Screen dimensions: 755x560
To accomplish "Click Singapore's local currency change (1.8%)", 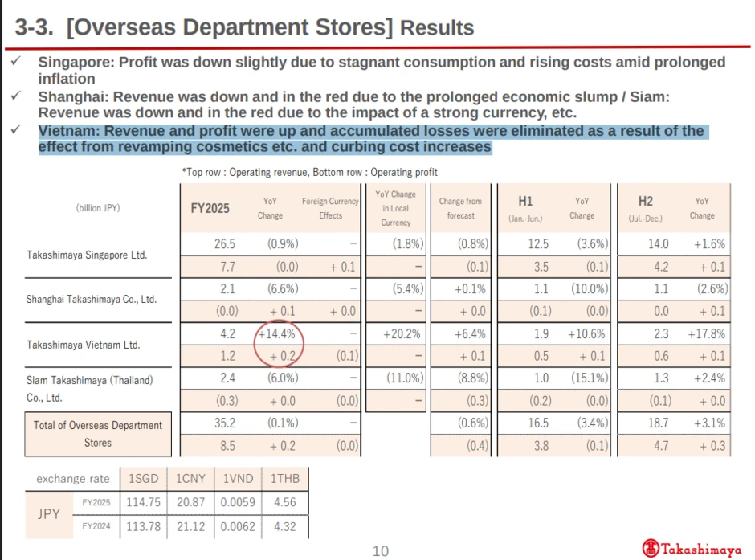I will 408,243.
